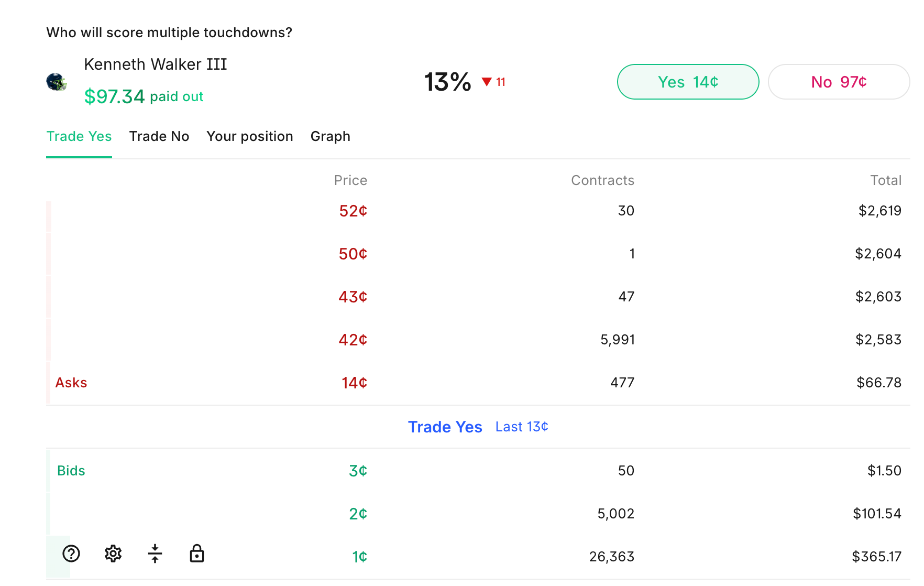Select the No 97¢ button
Screen dimensions: 924x586
pos(838,82)
